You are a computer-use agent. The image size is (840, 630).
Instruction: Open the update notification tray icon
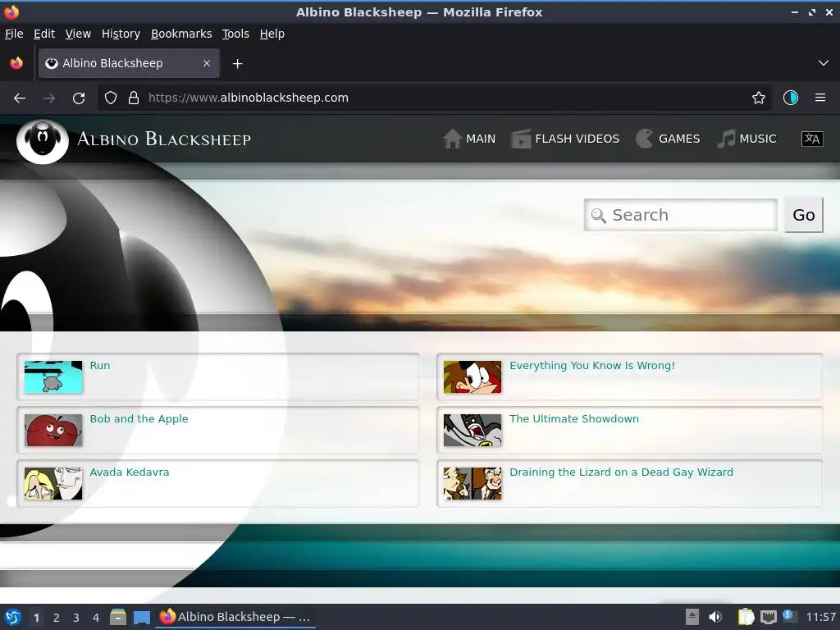pyautogui.click(x=788, y=615)
